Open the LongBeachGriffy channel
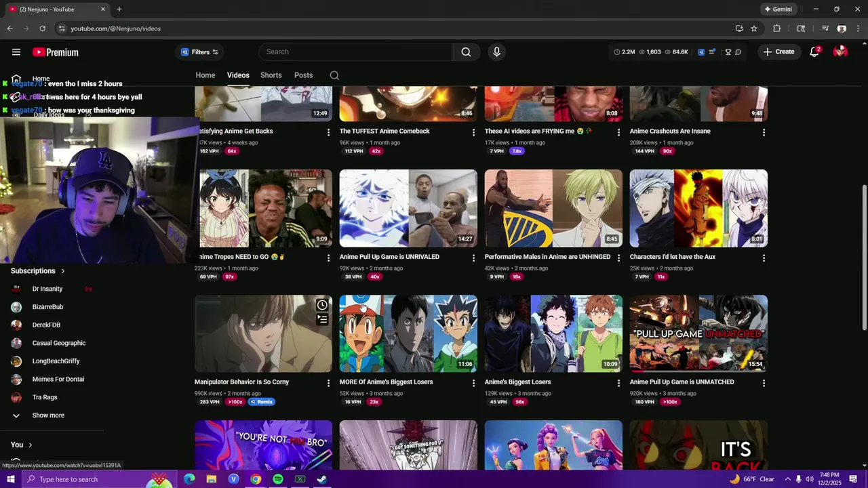The image size is (868, 488). pos(56,361)
